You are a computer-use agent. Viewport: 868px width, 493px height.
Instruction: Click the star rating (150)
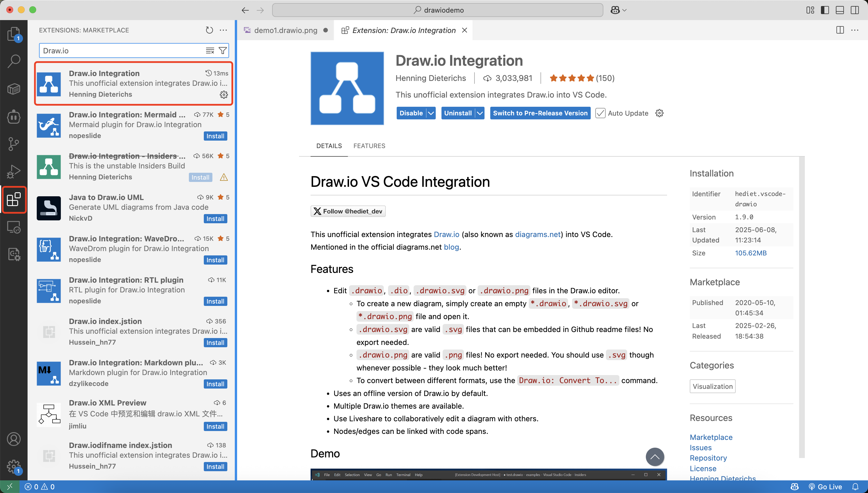coord(582,78)
